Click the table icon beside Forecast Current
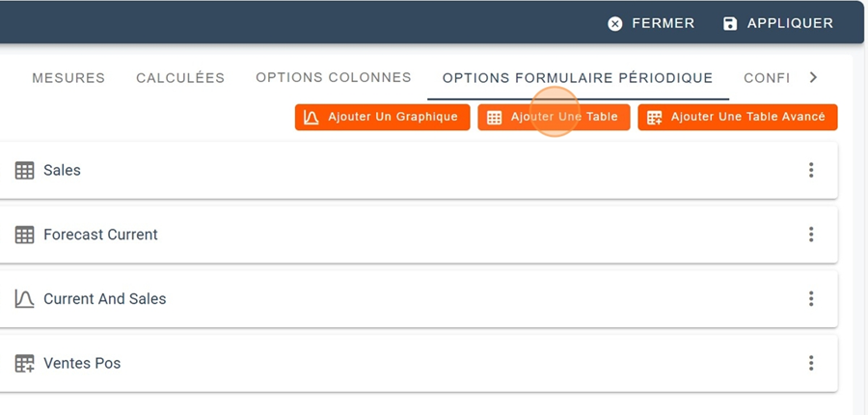This screenshot has width=868, height=415. (x=24, y=235)
